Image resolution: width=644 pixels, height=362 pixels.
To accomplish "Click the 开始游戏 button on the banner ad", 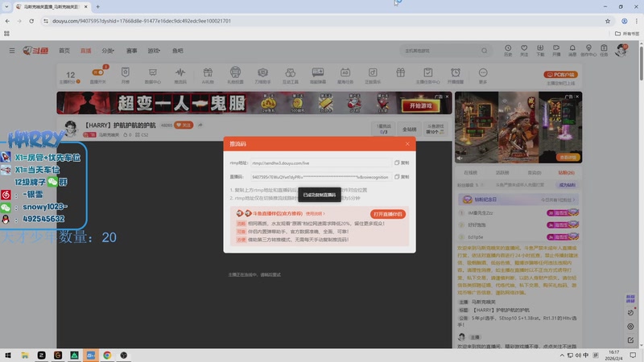I will tap(420, 106).
